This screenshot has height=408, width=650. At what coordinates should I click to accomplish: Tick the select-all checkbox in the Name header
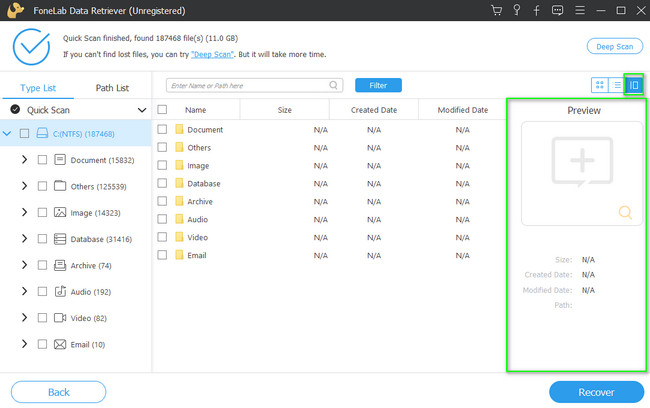pyautogui.click(x=162, y=109)
